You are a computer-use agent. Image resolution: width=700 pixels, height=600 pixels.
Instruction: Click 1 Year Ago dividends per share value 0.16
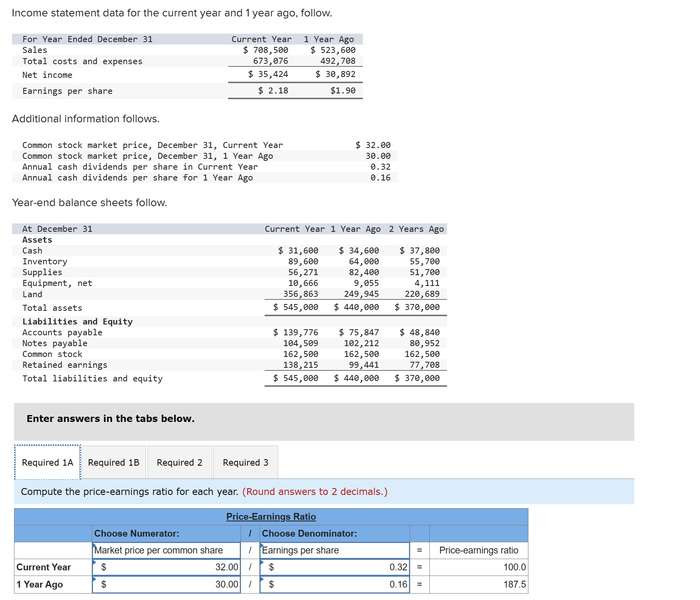point(380,178)
